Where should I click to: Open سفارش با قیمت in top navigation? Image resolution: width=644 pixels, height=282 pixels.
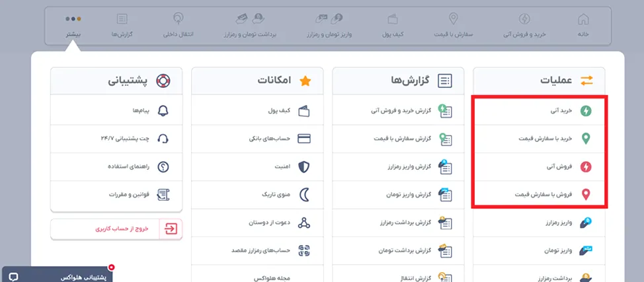[x=454, y=26]
